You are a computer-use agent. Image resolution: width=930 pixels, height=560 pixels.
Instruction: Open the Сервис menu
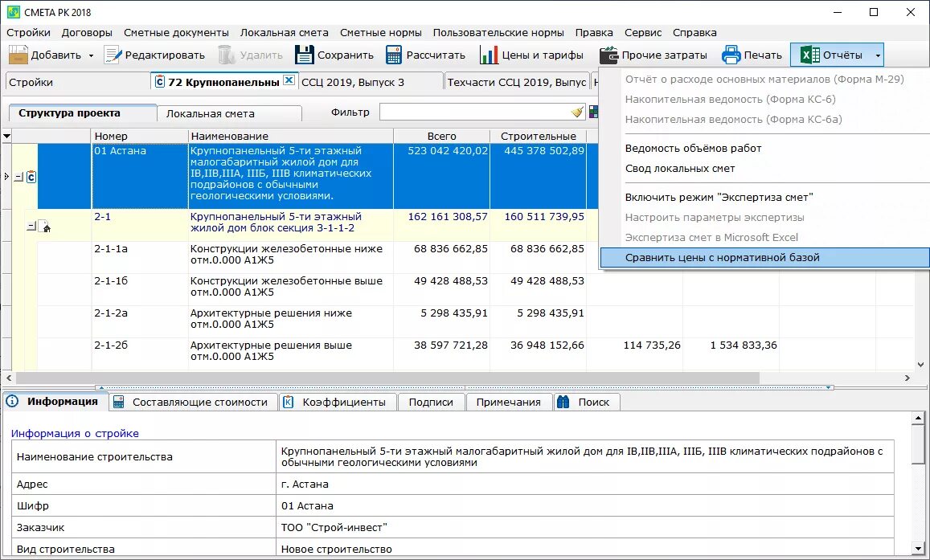[x=643, y=33]
